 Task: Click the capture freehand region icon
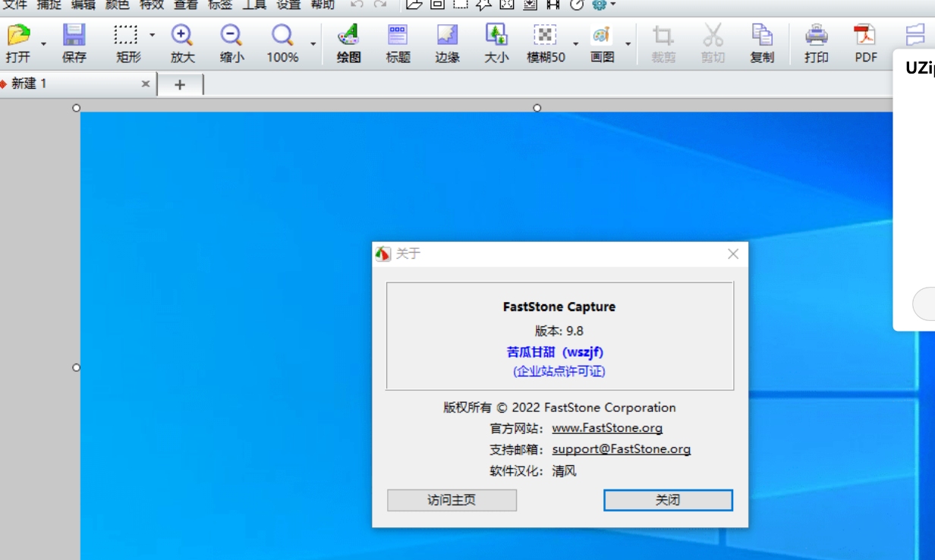483,5
